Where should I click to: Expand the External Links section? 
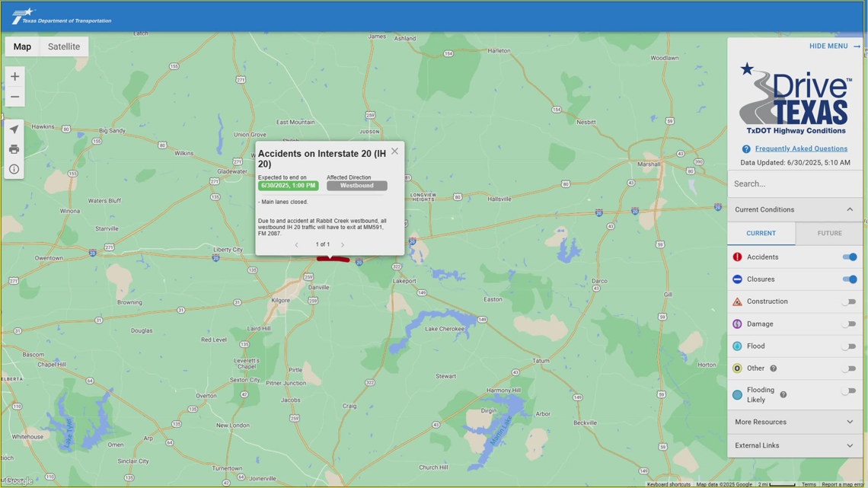pos(794,445)
